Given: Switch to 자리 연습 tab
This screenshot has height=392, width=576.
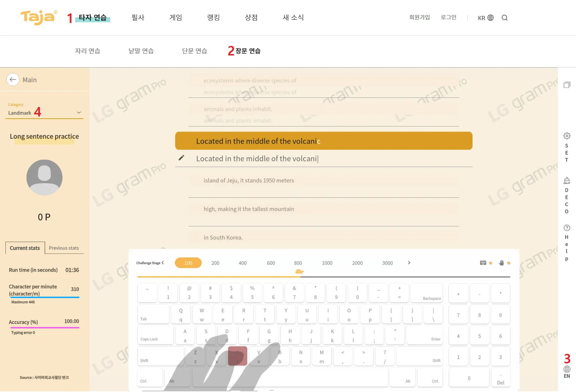Looking at the screenshot, I should coord(88,51).
